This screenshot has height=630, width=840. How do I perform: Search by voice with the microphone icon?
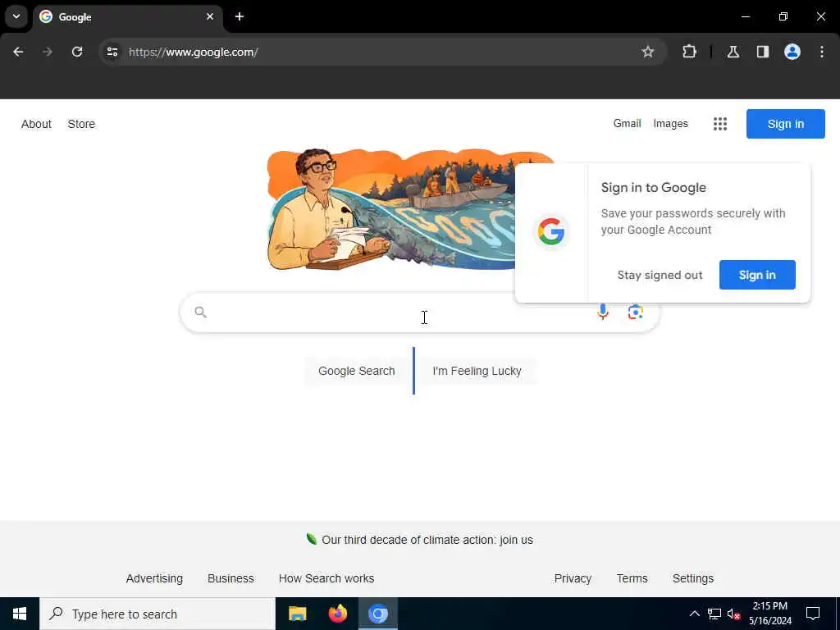pos(603,312)
